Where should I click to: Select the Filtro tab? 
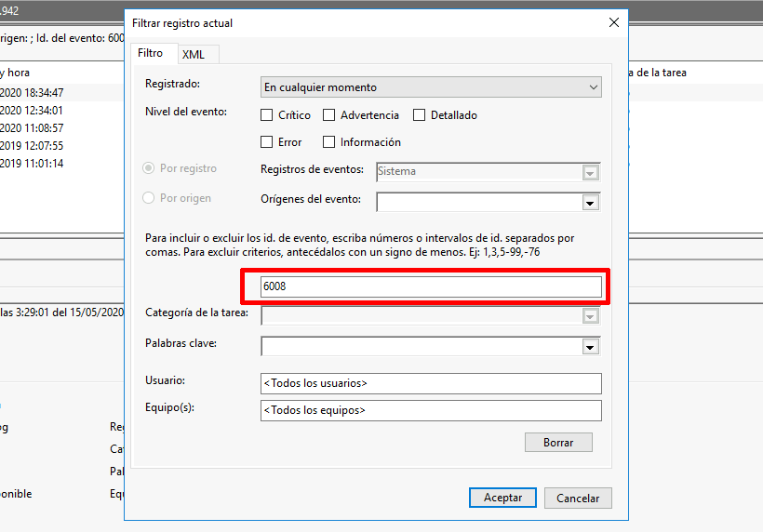(x=151, y=54)
